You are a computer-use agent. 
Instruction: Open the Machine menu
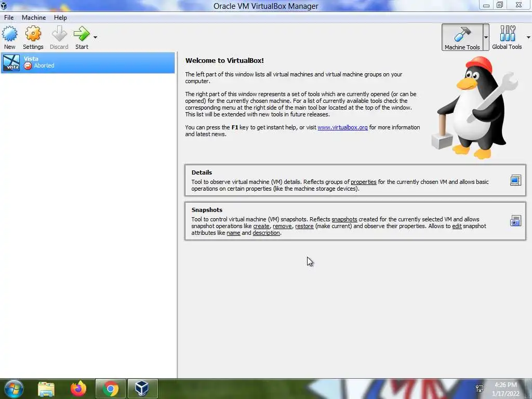tap(34, 18)
